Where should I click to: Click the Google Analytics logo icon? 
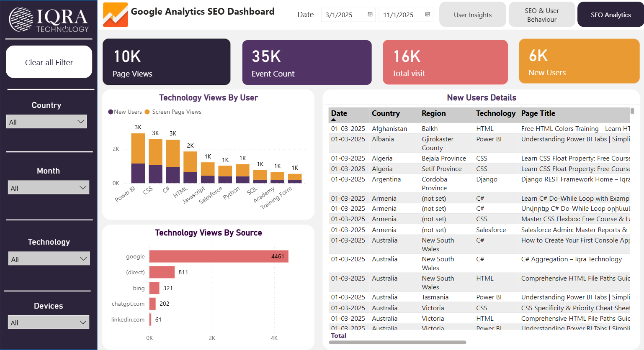116,15
